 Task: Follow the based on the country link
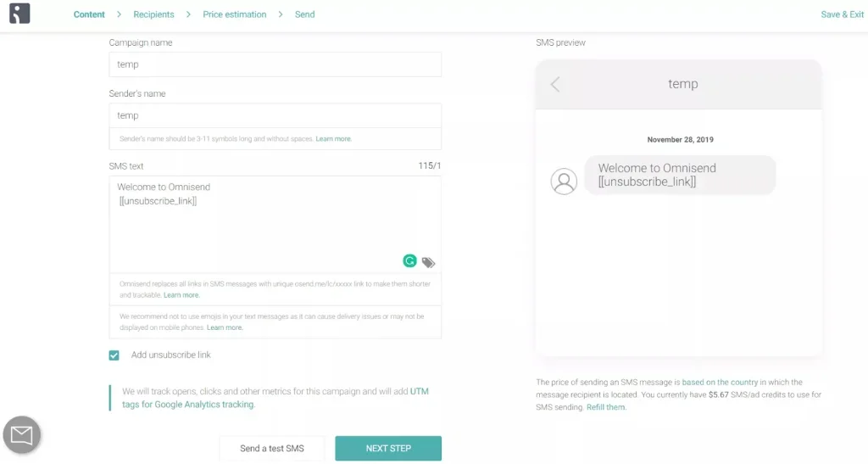pos(720,382)
